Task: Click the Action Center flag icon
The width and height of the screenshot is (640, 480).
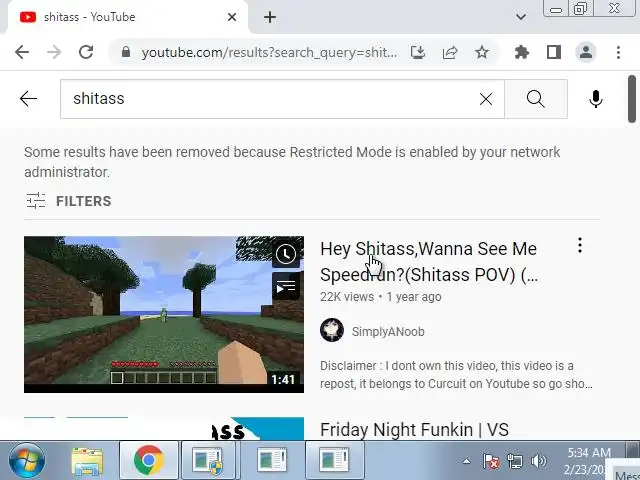Action: 491,462
